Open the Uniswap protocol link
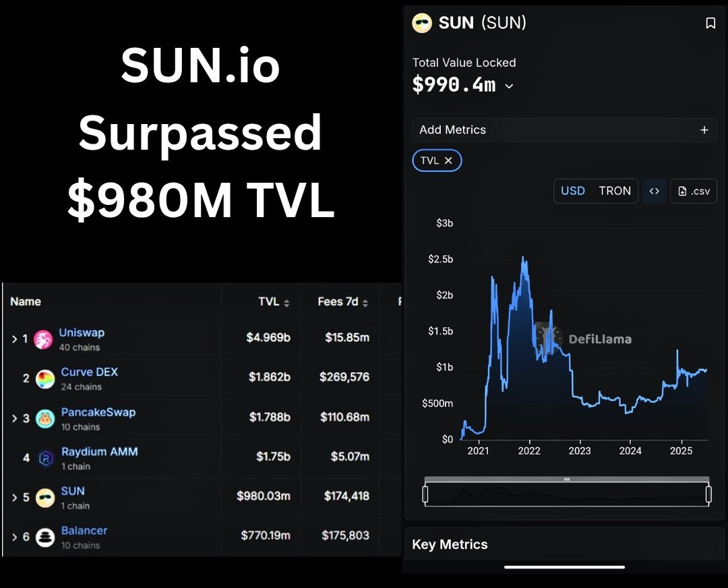This screenshot has height=588, width=728. pos(82,333)
